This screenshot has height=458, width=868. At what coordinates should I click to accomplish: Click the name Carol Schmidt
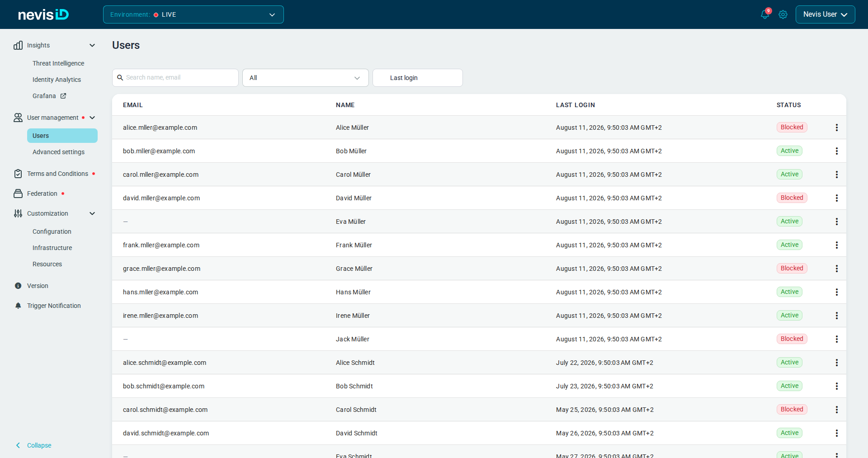[356, 410]
